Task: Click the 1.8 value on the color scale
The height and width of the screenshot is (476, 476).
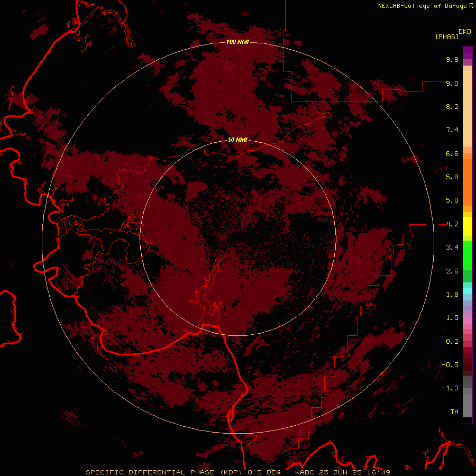Action: [x=452, y=295]
